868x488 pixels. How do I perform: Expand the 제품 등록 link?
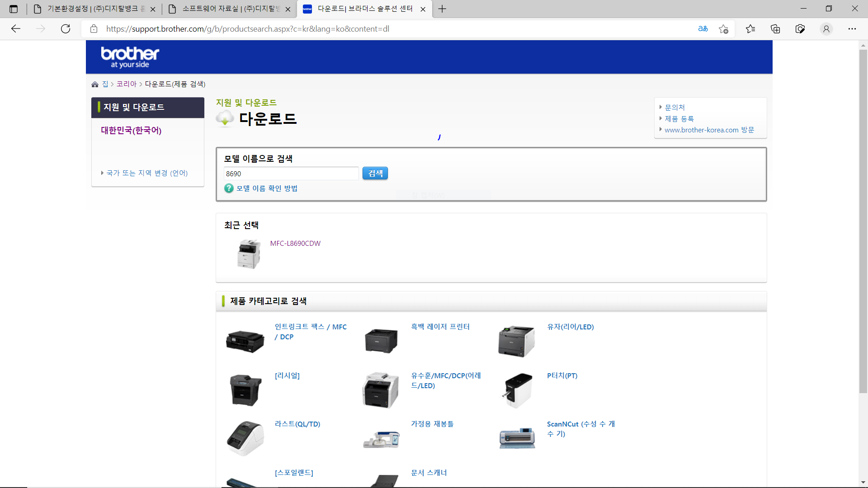[679, 119]
